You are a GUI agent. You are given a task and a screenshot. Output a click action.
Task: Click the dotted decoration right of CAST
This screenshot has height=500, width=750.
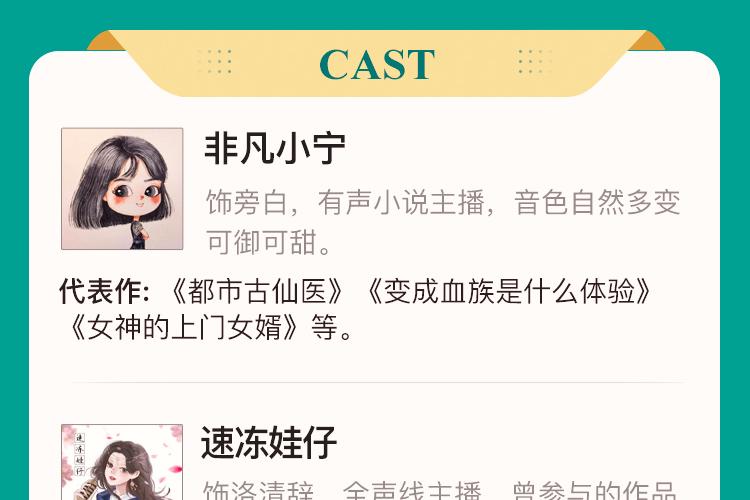(x=535, y=61)
